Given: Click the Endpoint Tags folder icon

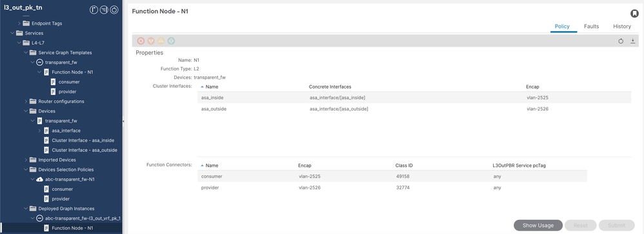Looking at the screenshot, I should [x=26, y=23].
